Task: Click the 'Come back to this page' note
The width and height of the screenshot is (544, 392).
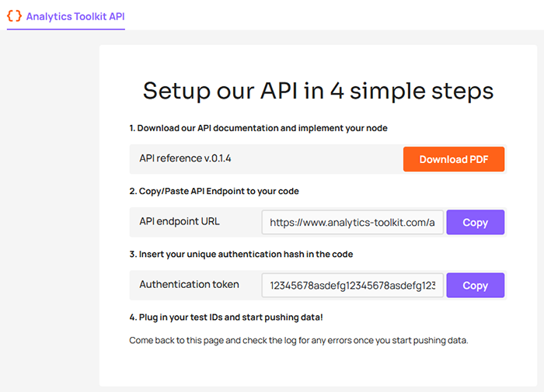Action: [x=298, y=340]
